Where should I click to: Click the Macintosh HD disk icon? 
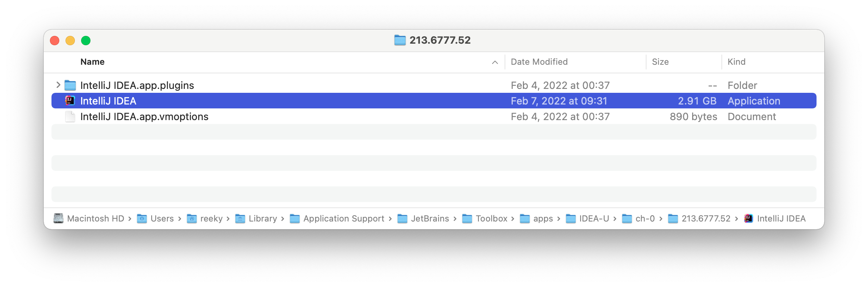pyautogui.click(x=58, y=219)
